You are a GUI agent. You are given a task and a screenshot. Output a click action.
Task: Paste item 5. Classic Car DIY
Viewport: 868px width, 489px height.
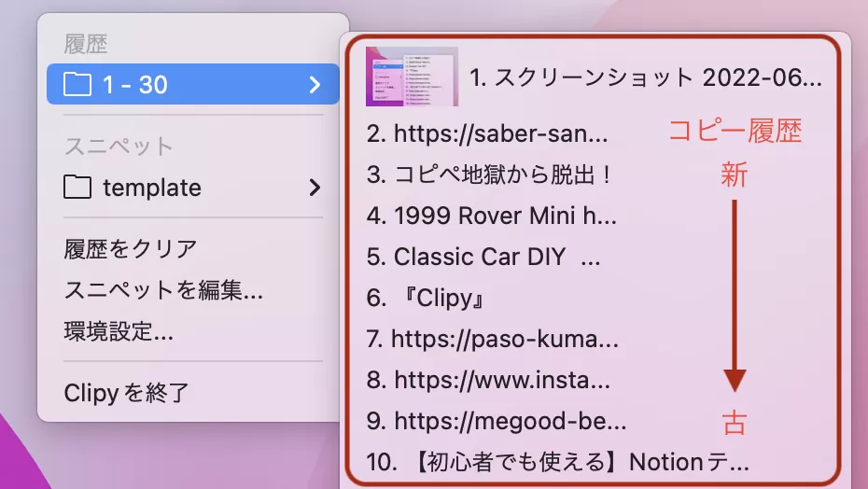click(x=483, y=257)
